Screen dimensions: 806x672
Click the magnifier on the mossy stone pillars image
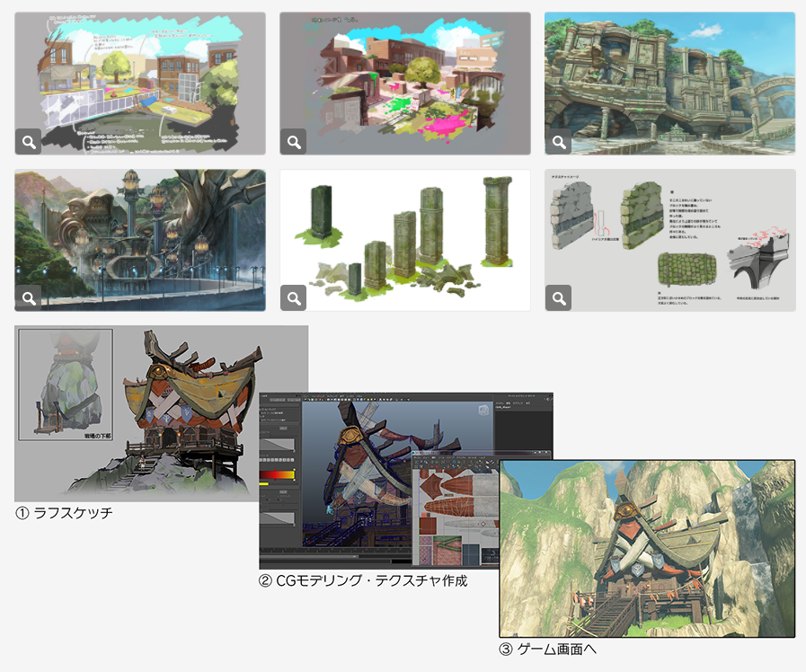click(x=294, y=298)
